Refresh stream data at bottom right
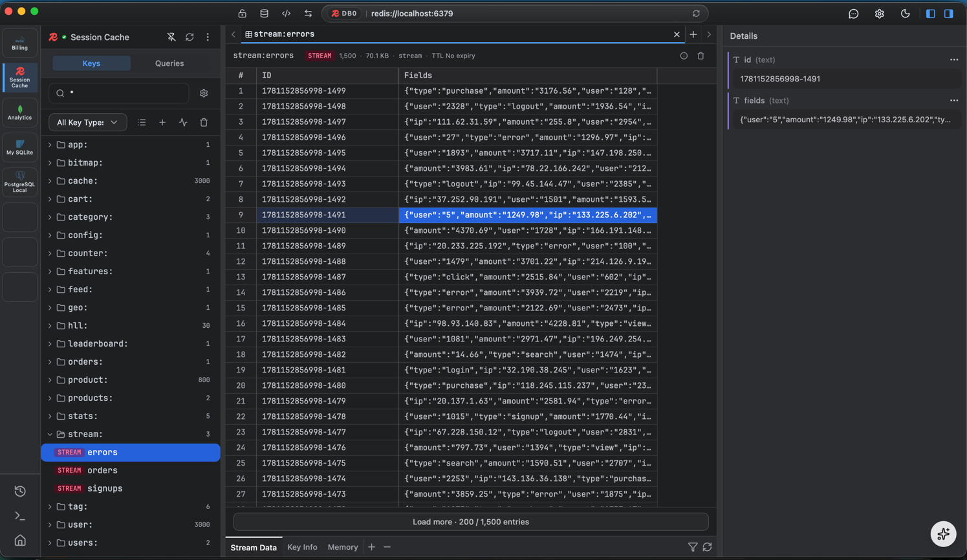Viewport: 967px width, 560px height. click(708, 547)
